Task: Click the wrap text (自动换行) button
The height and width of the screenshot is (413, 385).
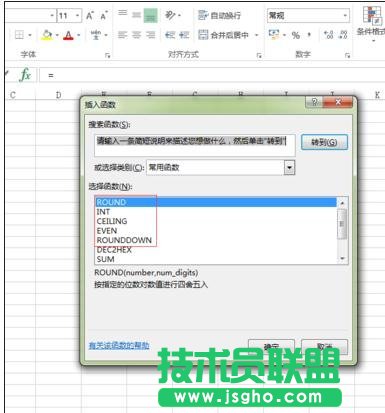Action: point(219,15)
